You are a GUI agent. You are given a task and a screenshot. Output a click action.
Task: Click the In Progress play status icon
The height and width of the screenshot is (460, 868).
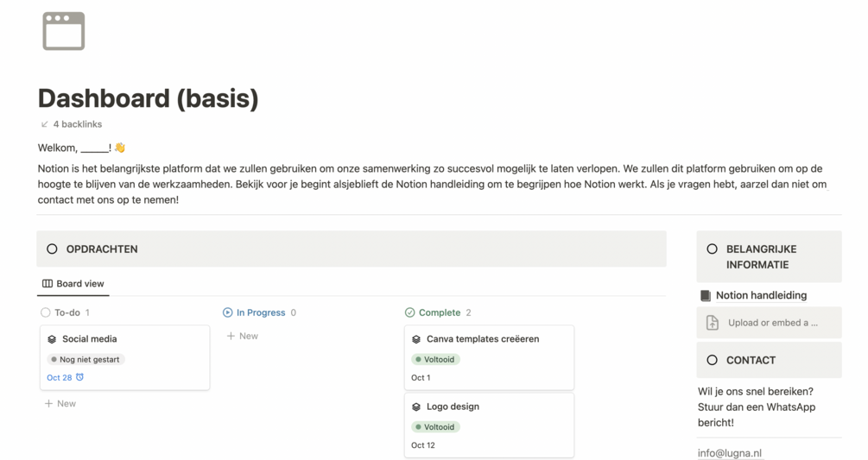228,312
